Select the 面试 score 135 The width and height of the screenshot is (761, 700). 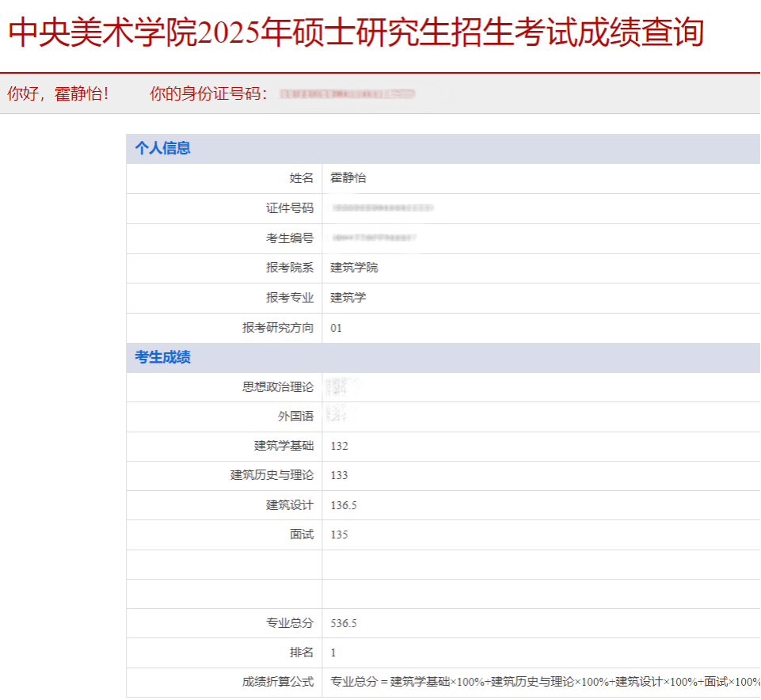(338, 535)
